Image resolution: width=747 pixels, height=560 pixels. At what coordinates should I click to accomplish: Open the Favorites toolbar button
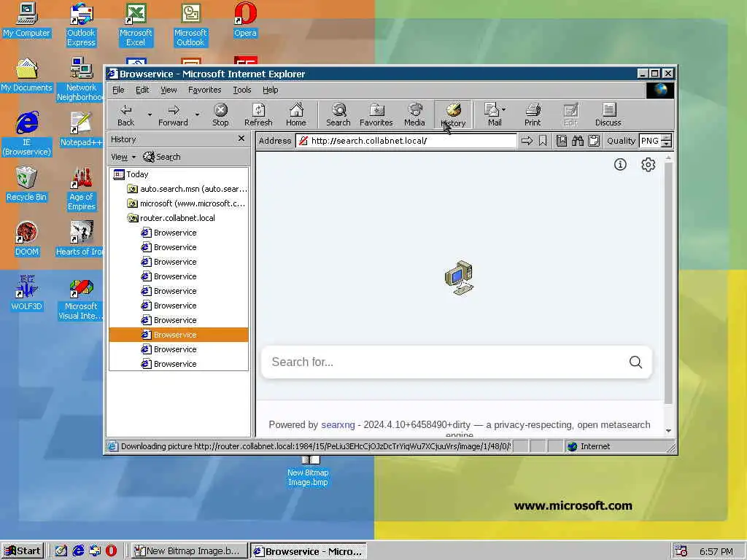click(376, 114)
